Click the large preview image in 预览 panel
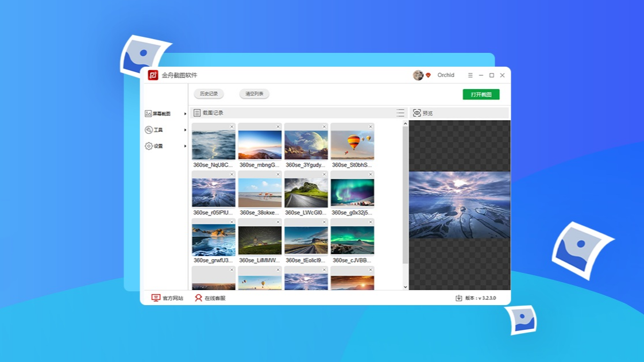Screen dimensions: 644x362 coord(460,205)
